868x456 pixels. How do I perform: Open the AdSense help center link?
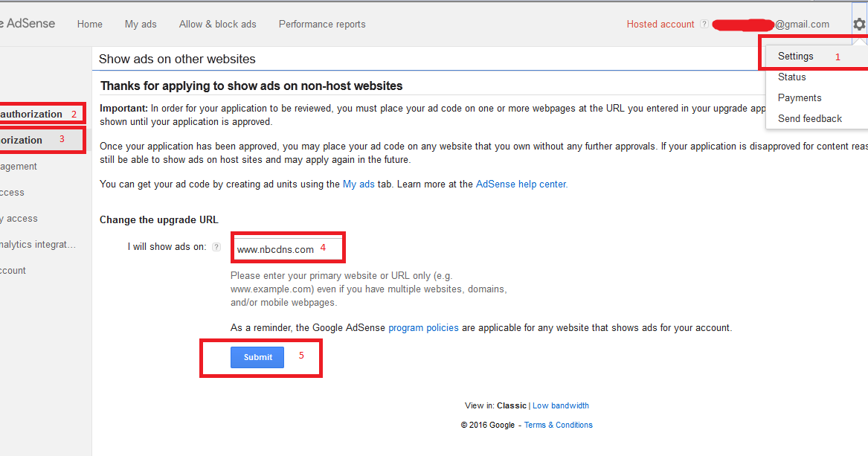[521, 184]
